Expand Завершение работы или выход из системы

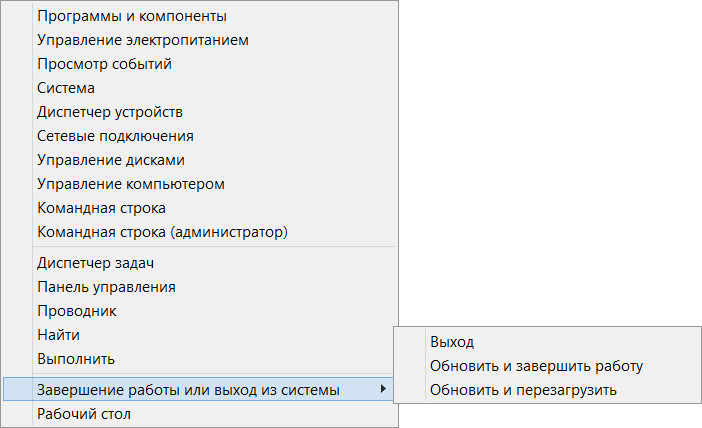[x=188, y=389]
